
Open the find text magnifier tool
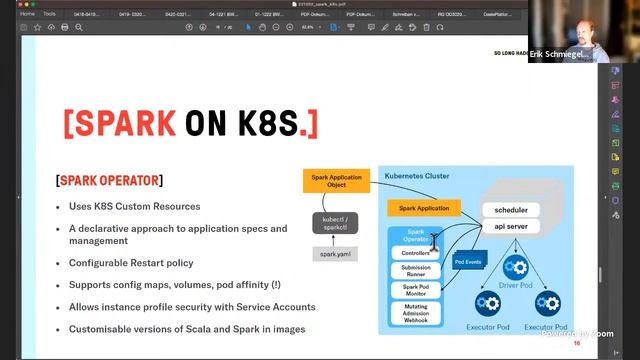pos(79,27)
